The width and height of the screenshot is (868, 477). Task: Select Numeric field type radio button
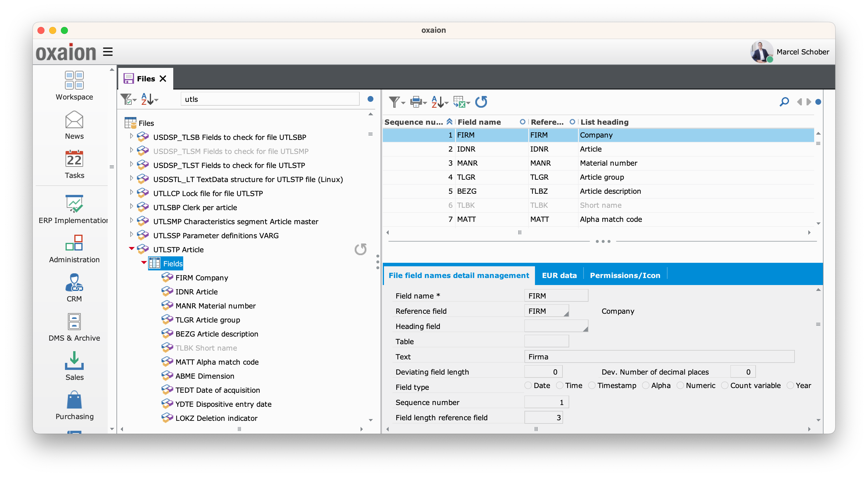click(680, 385)
